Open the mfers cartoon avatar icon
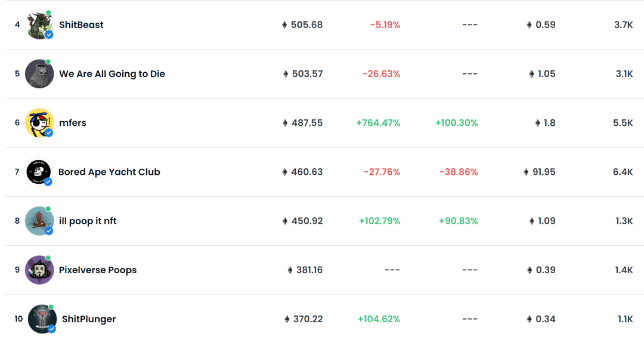This screenshot has width=644, height=343. (x=39, y=123)
